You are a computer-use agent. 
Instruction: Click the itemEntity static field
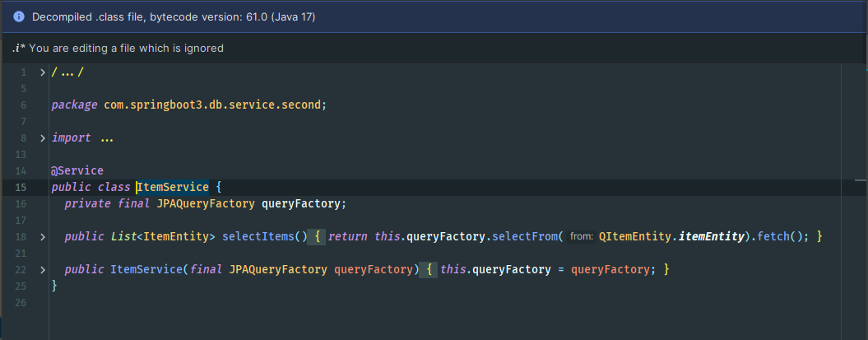711,236
